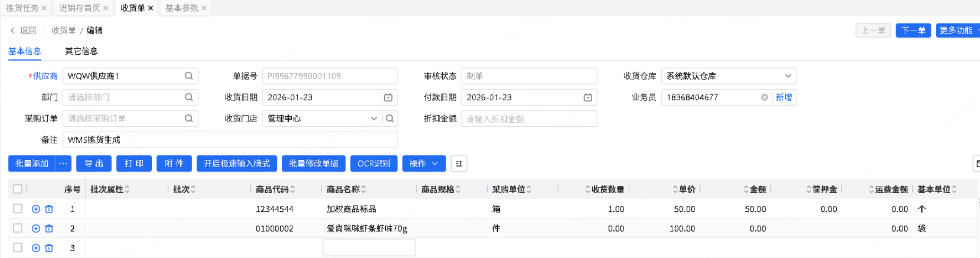The image size is (980, 258).
Task: Click the search icon beside 收货门店
Action: tap(390, 118)
